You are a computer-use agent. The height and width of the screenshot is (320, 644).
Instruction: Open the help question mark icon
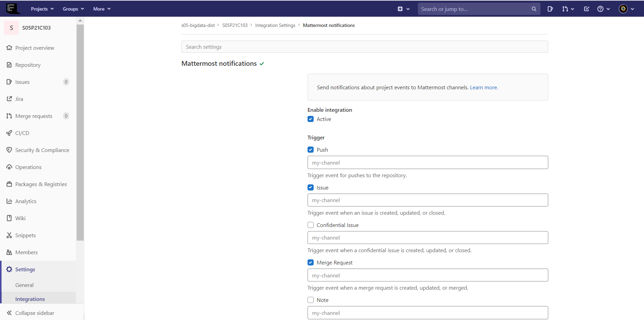[x=600, y=9]
